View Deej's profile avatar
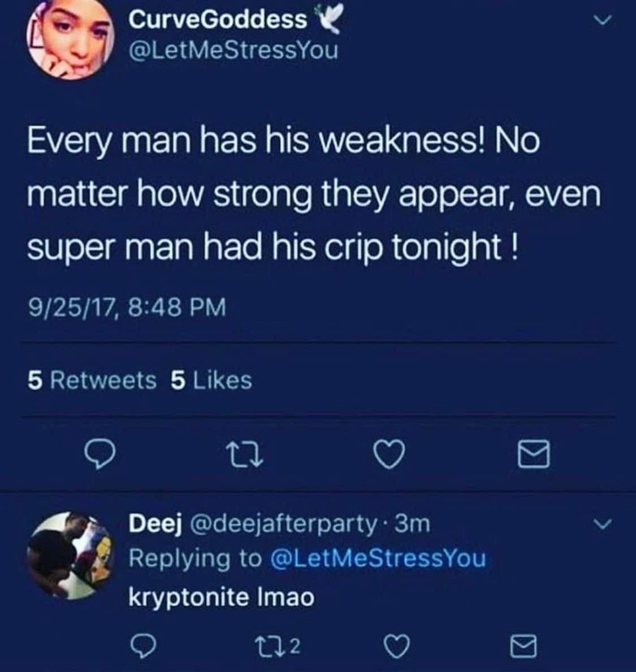 [70, 554]
